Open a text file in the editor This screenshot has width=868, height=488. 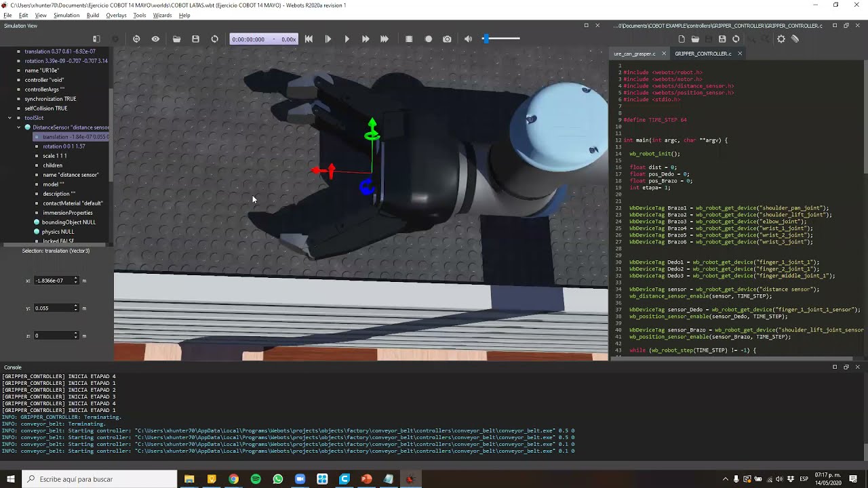pos(695,39)
